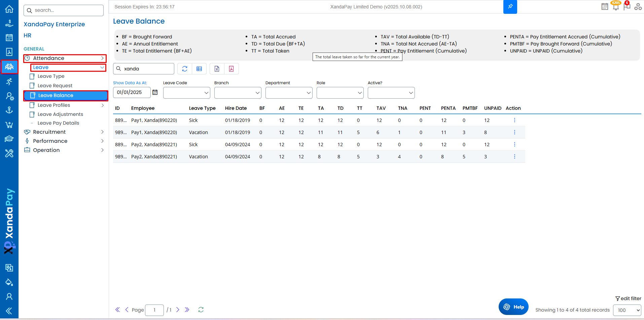Click the Home icon in sidebar
The height and width of the screenshot is (320, 644).
(x=9, y=9)
